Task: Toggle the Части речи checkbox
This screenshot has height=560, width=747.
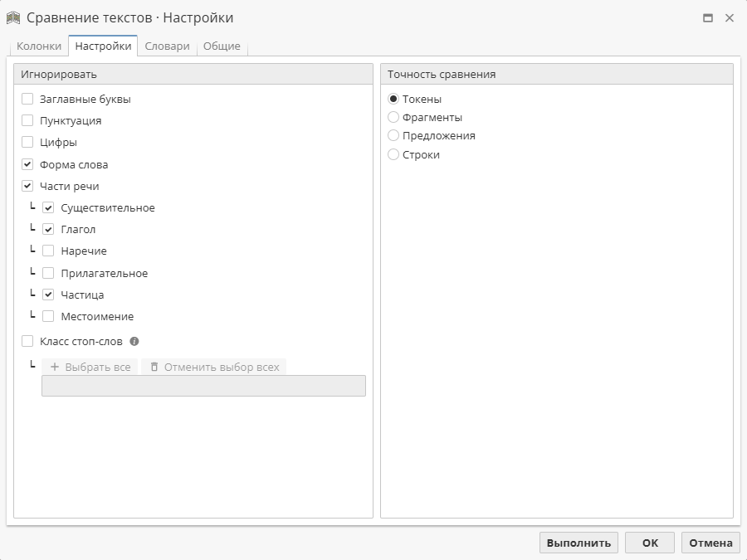Action: point(27,186)
